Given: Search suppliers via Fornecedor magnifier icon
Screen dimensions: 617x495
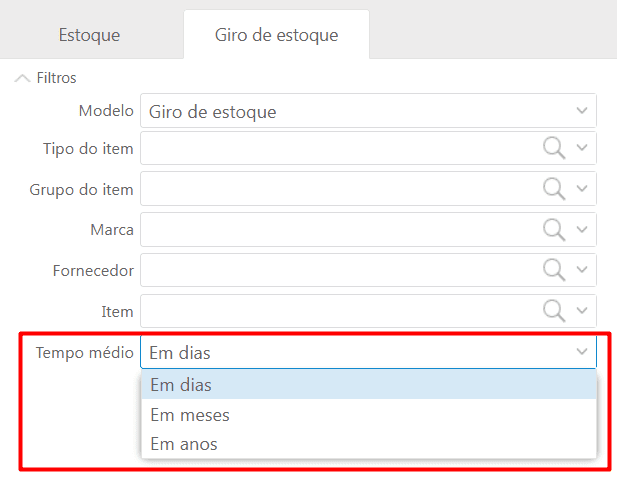Looking at the screenshot, I should point(554,270).
